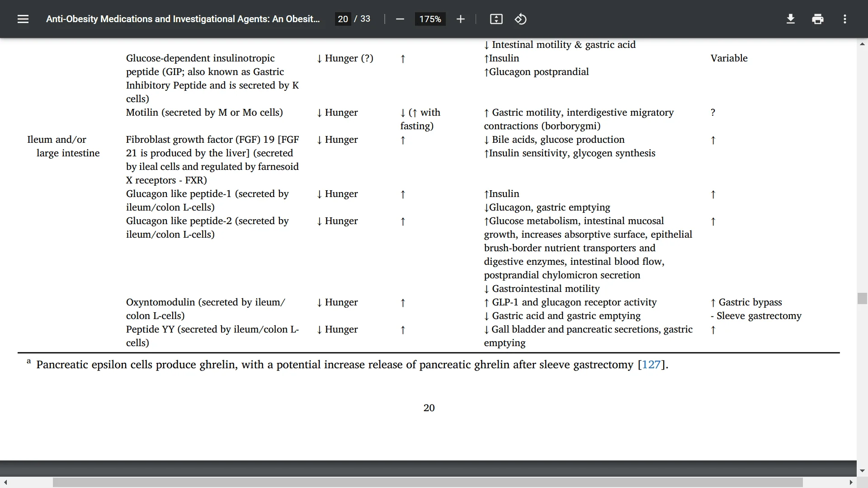Screen dimensions: 868x488
Task: Click the page number 20 at page bottom
Action: coord(429,408)
